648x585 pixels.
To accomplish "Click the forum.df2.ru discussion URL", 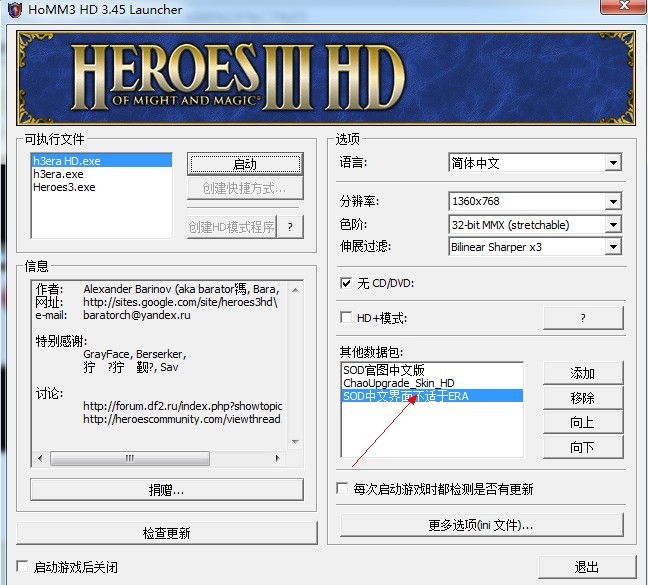I will [182, 406].
